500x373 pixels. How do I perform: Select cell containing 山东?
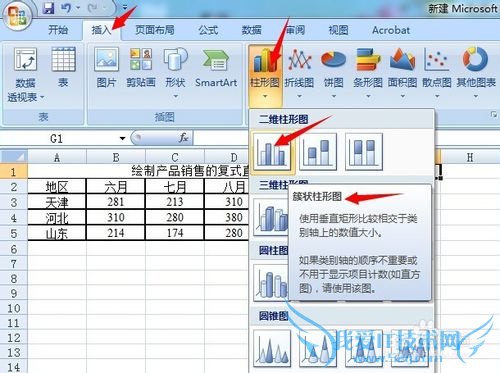[57, 233]
